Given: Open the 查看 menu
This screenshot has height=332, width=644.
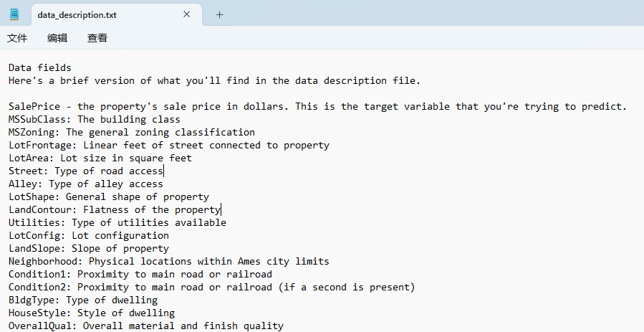Looking at the screenshot, I should [97, 38].
